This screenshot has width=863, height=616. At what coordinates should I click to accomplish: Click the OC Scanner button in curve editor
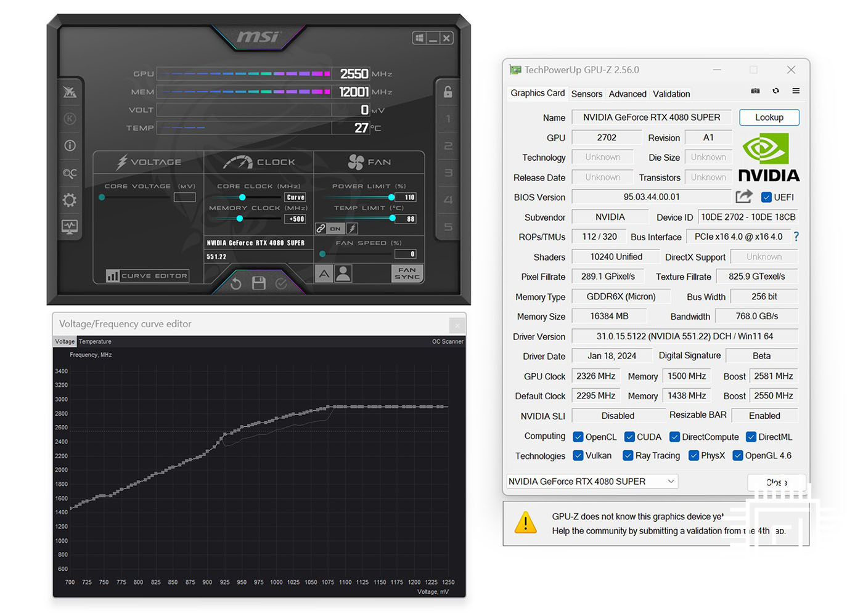[x=448, y=341]
